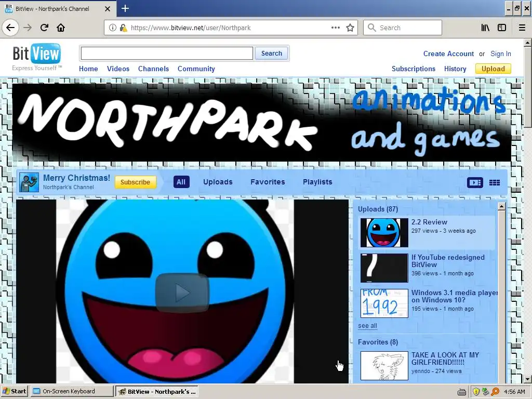Open the Videos navigation link
The width and height of the screenshot is (532, 399).
(118, 69)
